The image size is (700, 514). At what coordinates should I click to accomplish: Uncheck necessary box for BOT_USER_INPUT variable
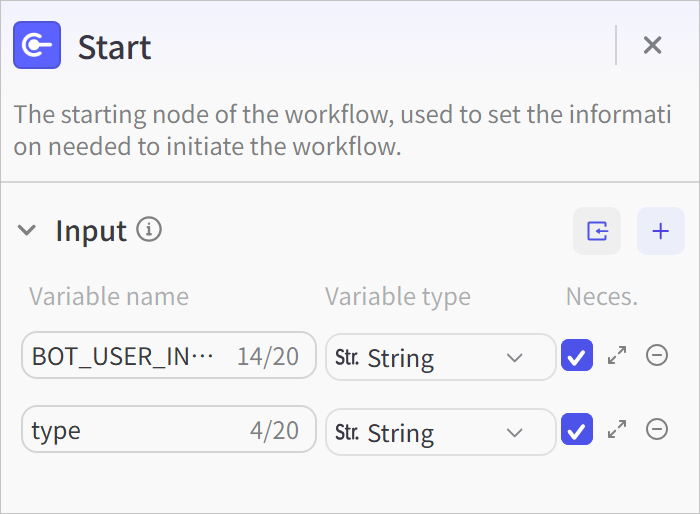[577, 355]
